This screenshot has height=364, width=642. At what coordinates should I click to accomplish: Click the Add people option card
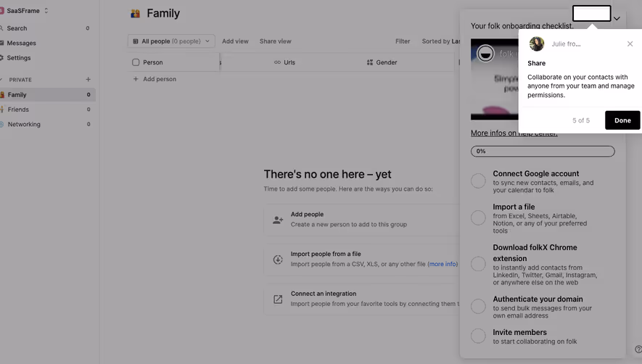[x=362, y=220]
